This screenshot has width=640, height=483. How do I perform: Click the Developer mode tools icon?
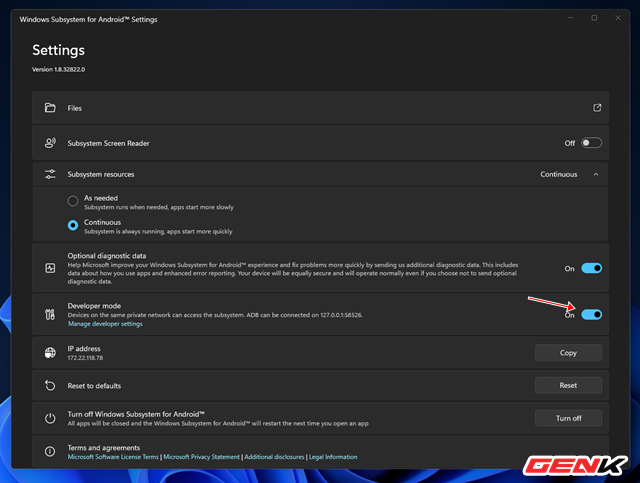click(50, 314)
